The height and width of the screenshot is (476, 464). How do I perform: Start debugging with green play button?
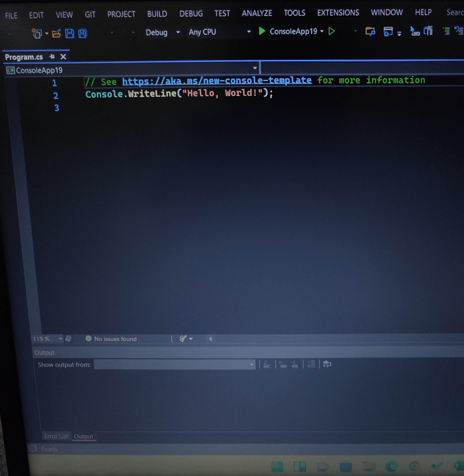[262, 31]
